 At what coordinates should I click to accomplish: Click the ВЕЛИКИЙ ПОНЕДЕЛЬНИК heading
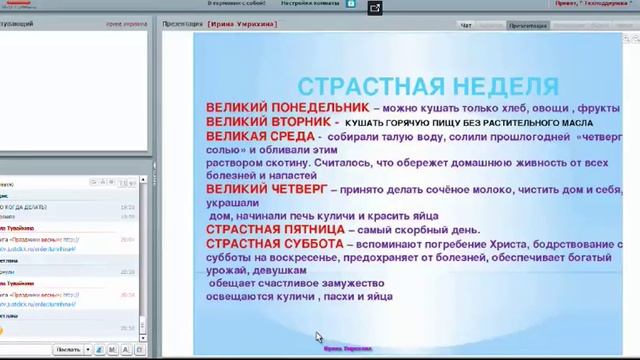click(x=287, y=108)
